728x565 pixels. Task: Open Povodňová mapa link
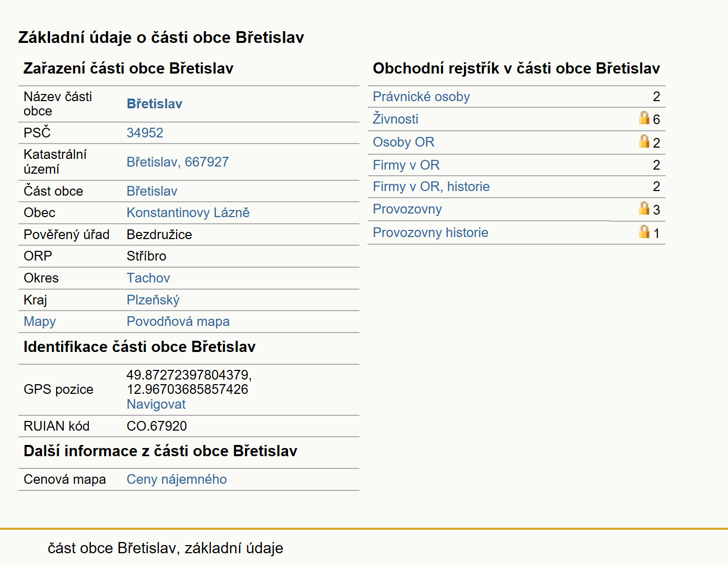click(178, 321)
